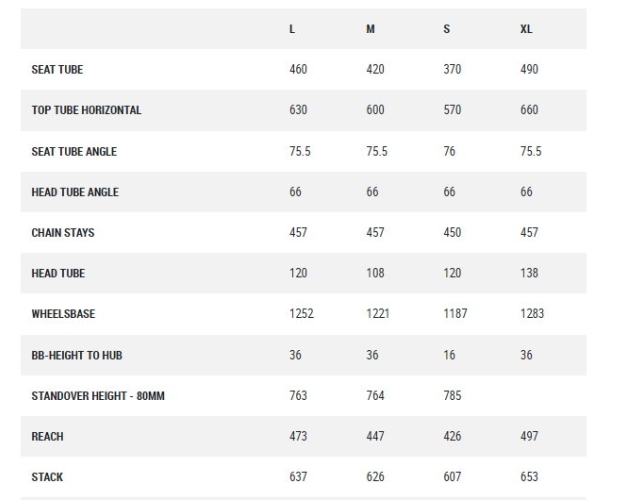Select the REACH row label
The width and height of the screenshot is (644, 500).
pyautogui.click(x=47, y=437)
